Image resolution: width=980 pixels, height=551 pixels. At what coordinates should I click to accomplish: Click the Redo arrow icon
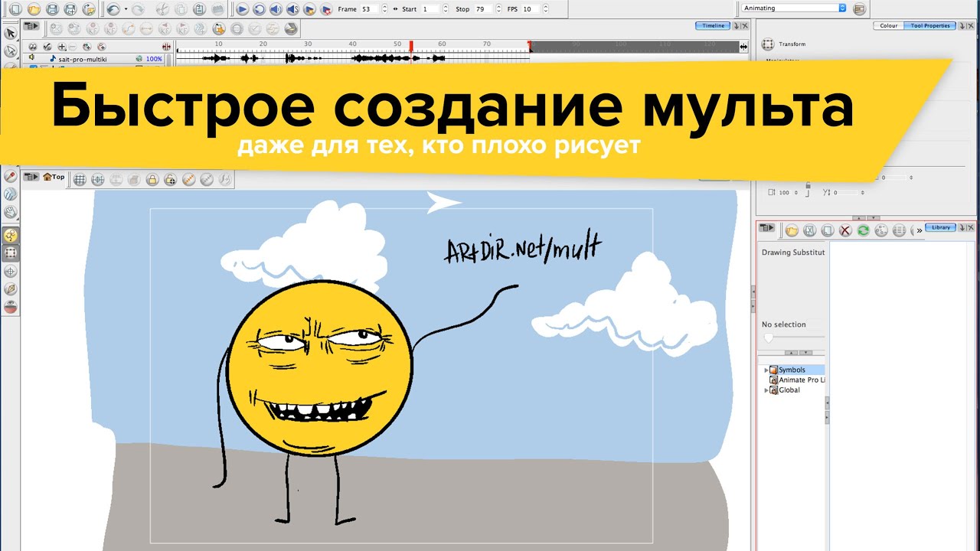click(x=138, y=9)
